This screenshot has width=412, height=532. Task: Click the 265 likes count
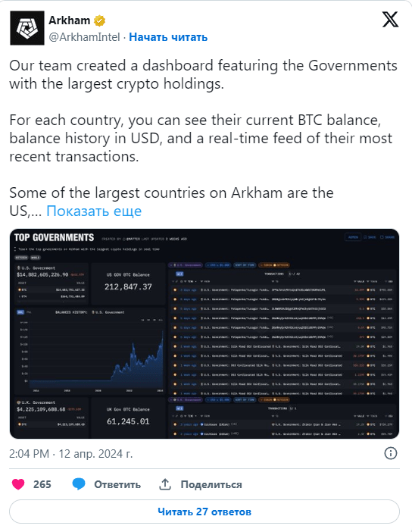[x=42, y=484]
